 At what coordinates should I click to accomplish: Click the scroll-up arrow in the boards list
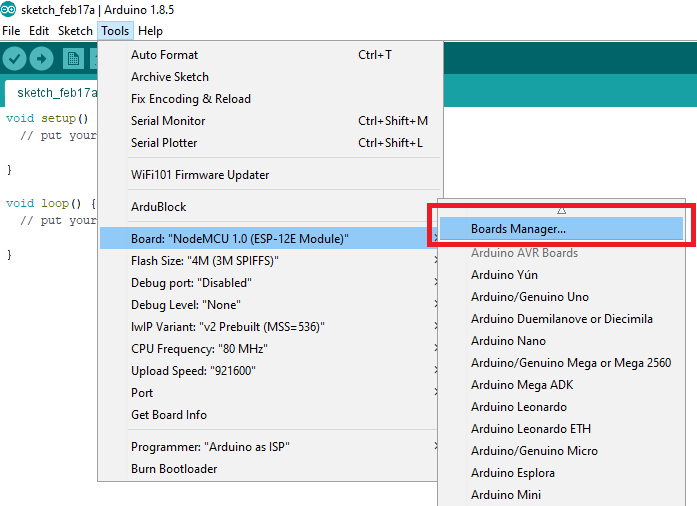(561, 210)
